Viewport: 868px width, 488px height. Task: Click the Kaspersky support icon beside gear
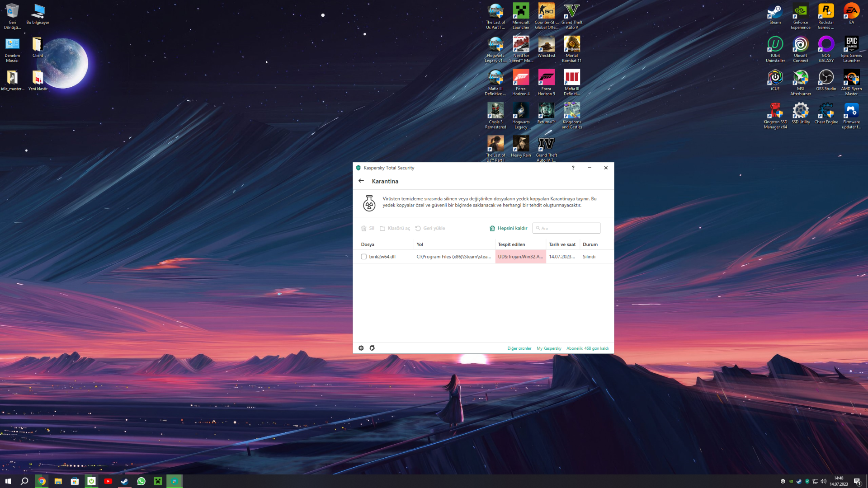(x=372, y=348)
